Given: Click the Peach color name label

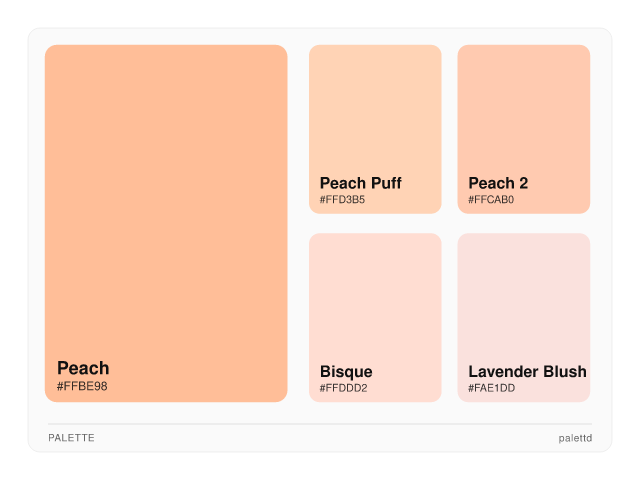Looking at the screenshot, I should click(83, 368).
